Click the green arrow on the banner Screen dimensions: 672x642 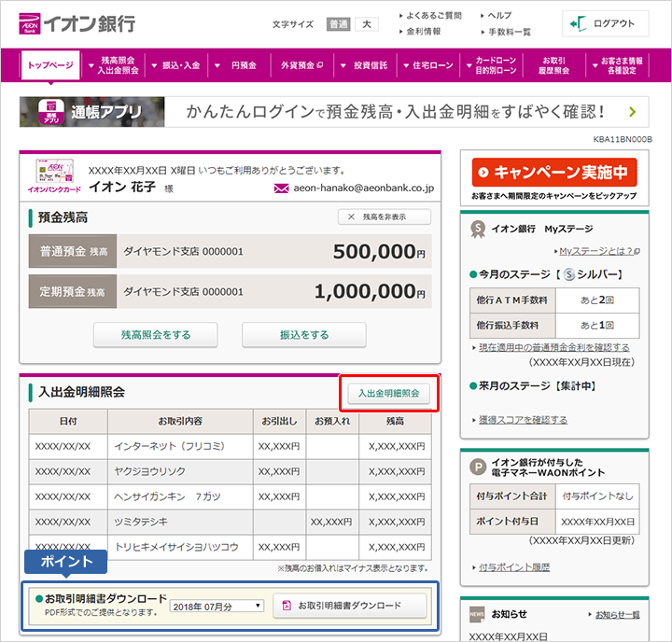coord(632,112)
